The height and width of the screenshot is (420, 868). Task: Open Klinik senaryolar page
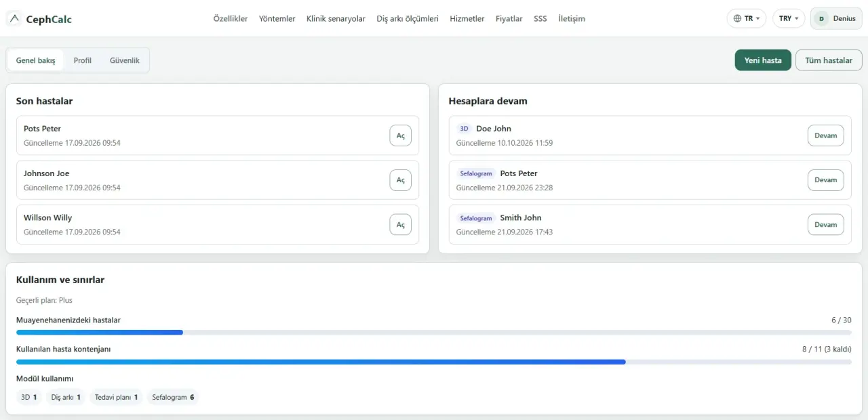click(336, 19)
